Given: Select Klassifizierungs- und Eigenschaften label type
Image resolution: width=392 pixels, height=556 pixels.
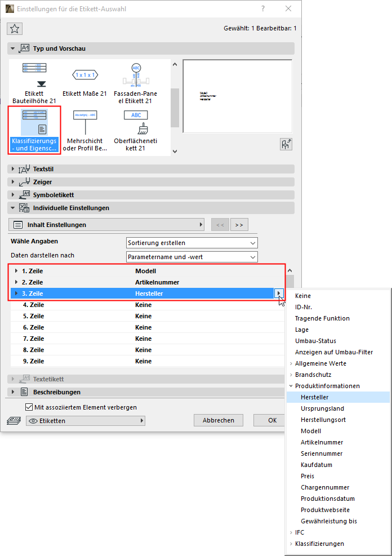Looking at the screenshot, I should (34, 130).
